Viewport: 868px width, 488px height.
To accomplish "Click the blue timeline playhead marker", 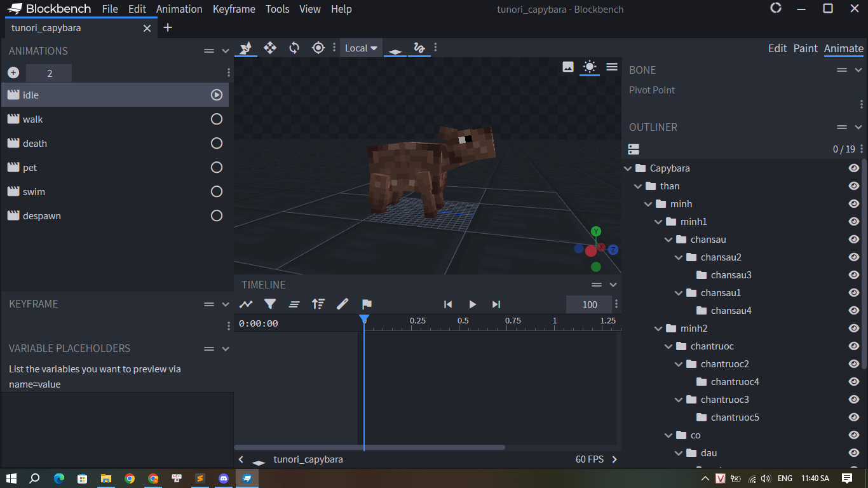I will pos(363,319).
